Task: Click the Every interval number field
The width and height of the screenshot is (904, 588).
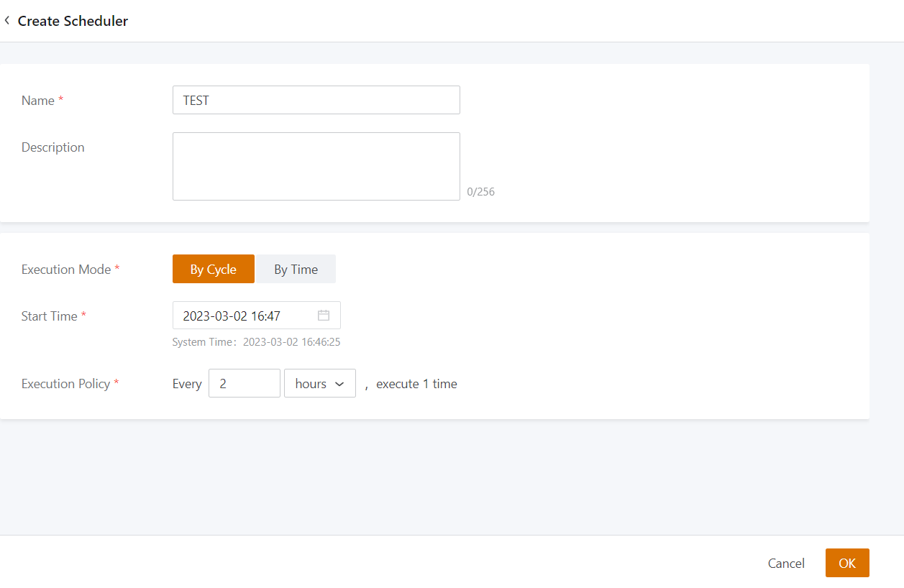Action: coord(244,384)
